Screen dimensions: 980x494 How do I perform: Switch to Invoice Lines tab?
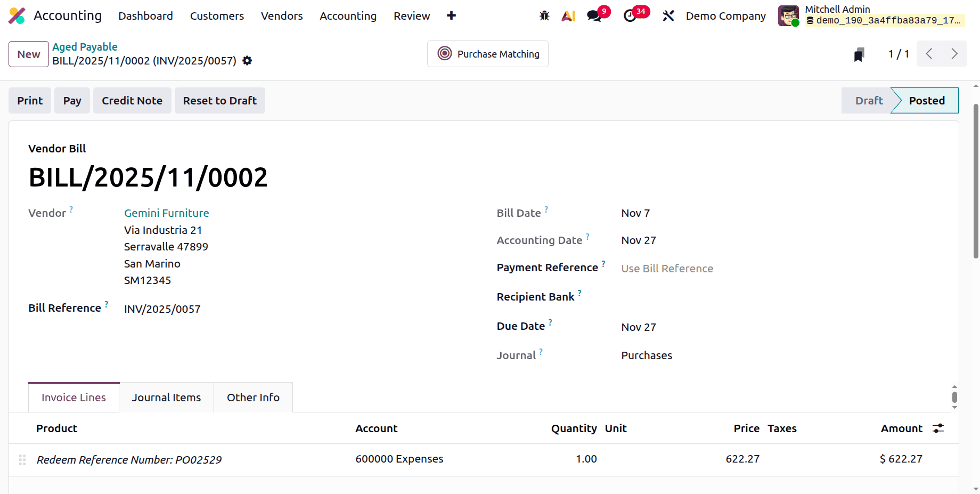73,398
